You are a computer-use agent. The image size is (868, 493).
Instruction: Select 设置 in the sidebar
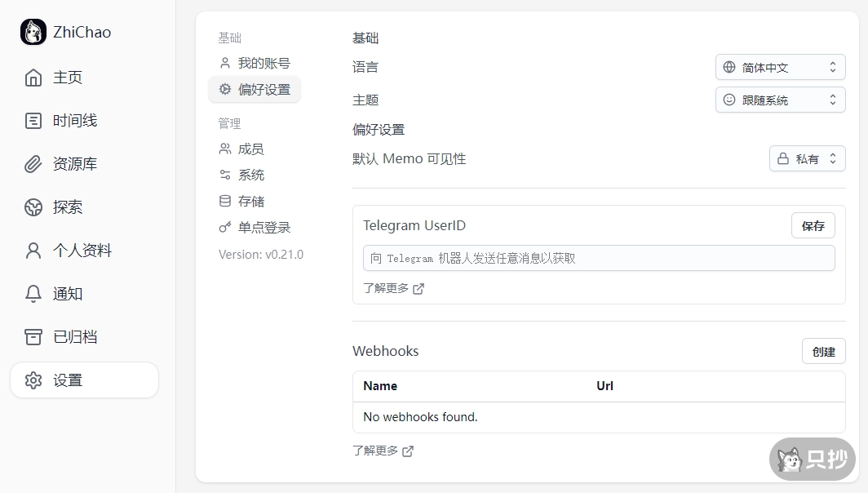(84, 380)
